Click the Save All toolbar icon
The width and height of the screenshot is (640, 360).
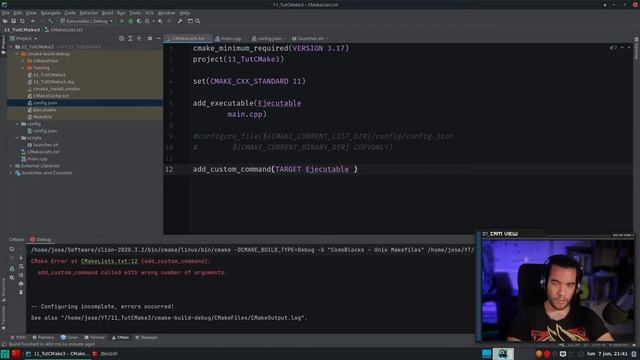(x=13, y=21)
